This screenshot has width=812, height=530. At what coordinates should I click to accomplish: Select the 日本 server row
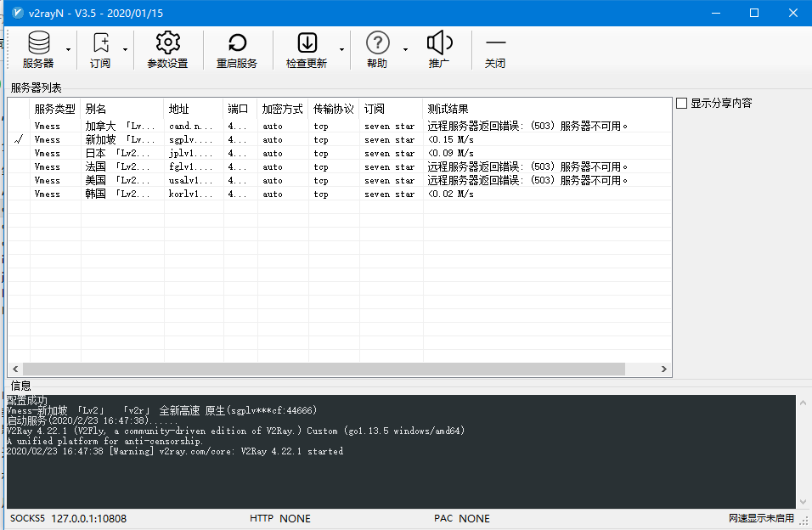(x=339, y=153)
